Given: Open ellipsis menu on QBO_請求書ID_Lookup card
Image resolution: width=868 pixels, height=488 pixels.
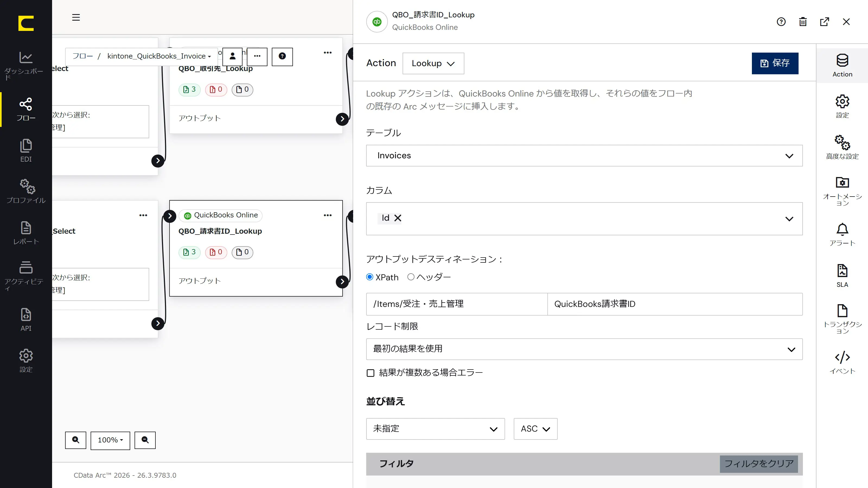Looking at the screenshot, I should click(327, 215).
